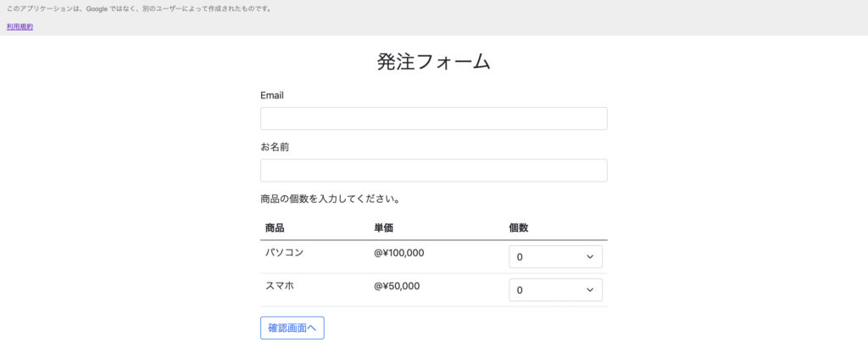This screenshot has width=868, height=359.
Task: Click the chevron arrow in スマホ quantity selector
Action: pos(590,290)
